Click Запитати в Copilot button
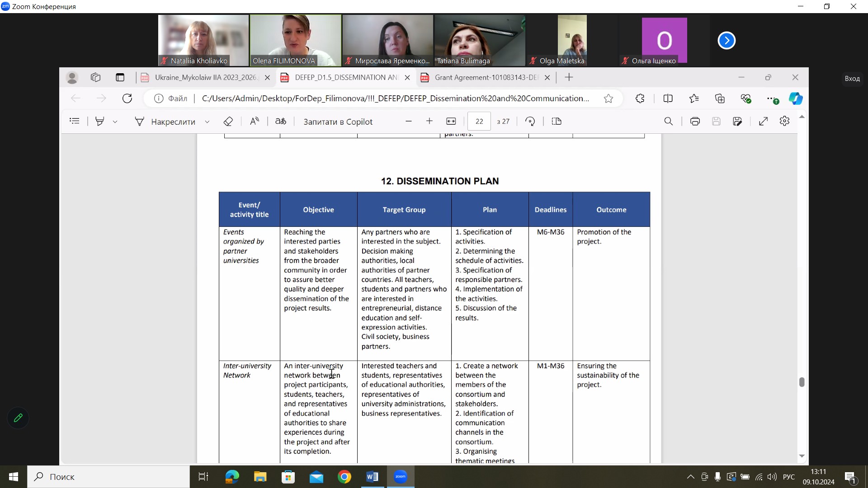The image size is (868, 488). 338,122
